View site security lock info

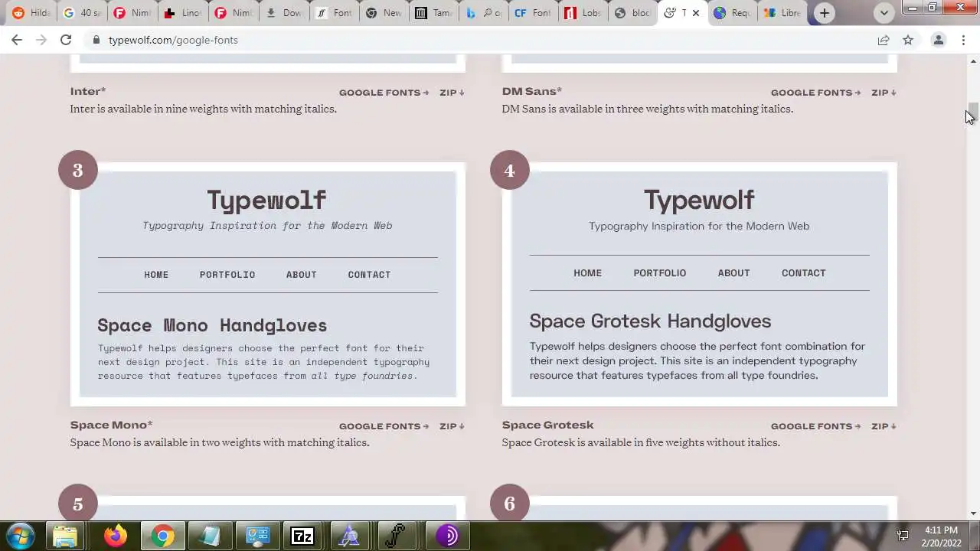coord(96,40)
